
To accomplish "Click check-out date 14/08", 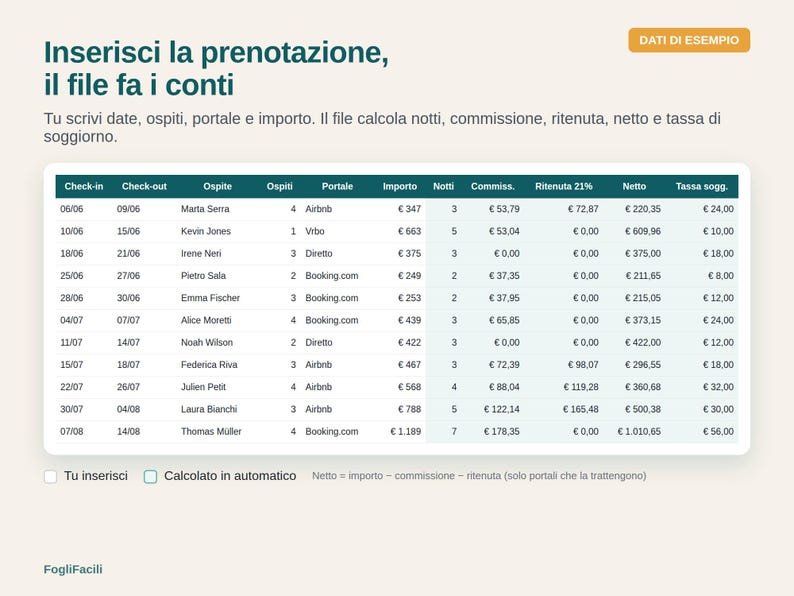I will coord(128,431).
